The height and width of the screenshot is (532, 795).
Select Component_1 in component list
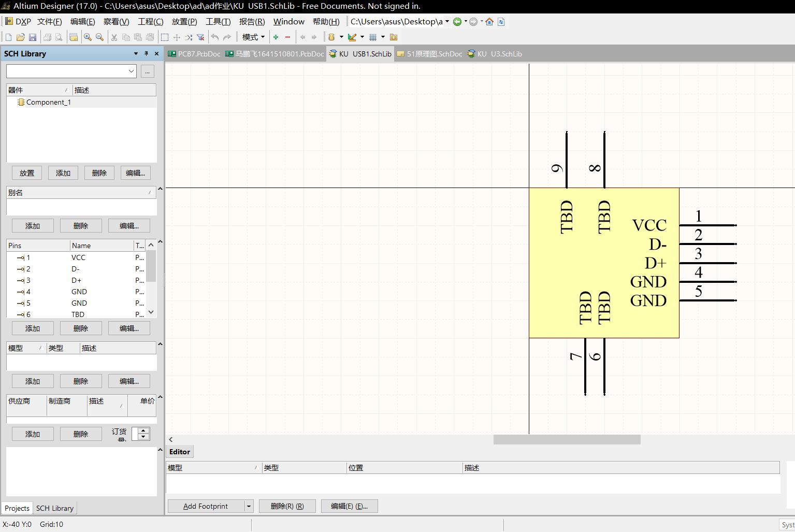pos(81,102)
